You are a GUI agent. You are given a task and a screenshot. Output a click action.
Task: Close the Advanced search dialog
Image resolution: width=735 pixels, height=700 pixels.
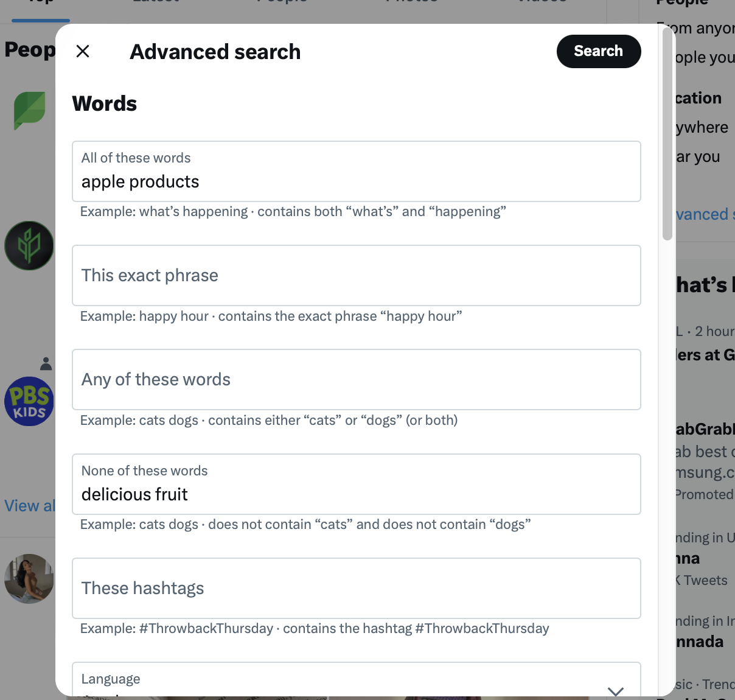[x=83, y=51]
